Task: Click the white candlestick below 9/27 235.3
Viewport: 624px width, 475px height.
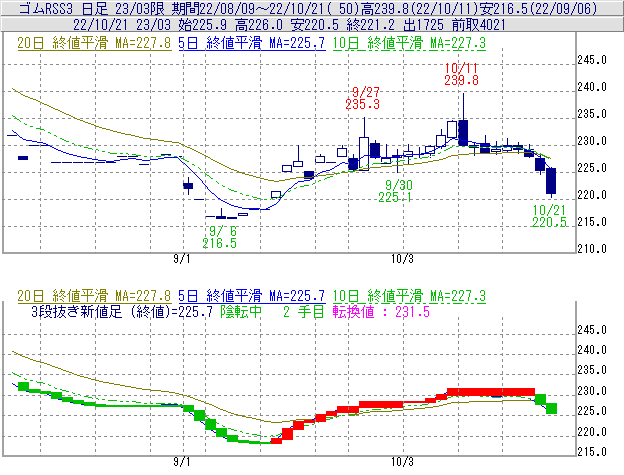Action: coord(364,154)
